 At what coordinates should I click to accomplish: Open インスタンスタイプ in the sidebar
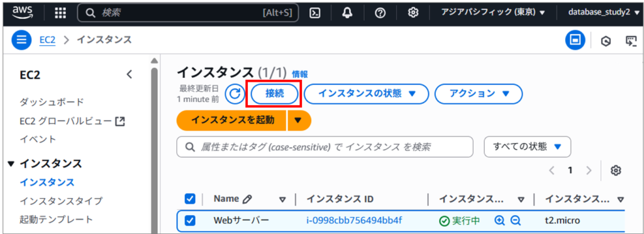pyautogui.click(x=61, y=201)
